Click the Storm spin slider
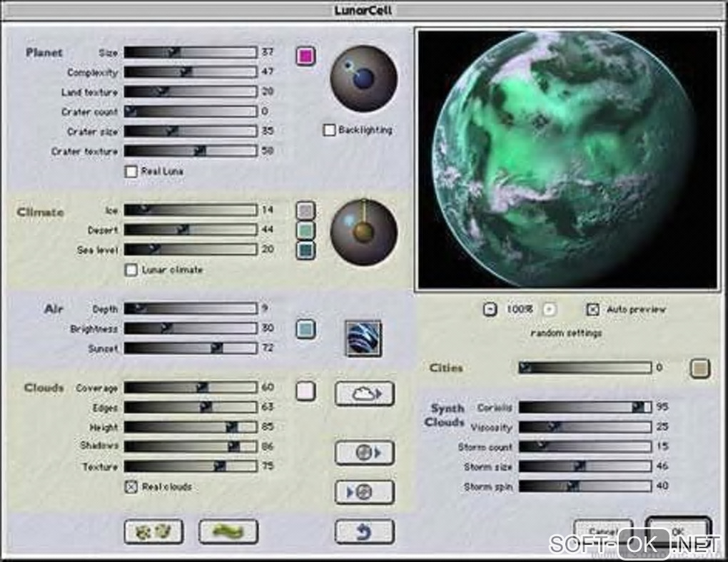This screenshot has width=728, height=562. 585,486
